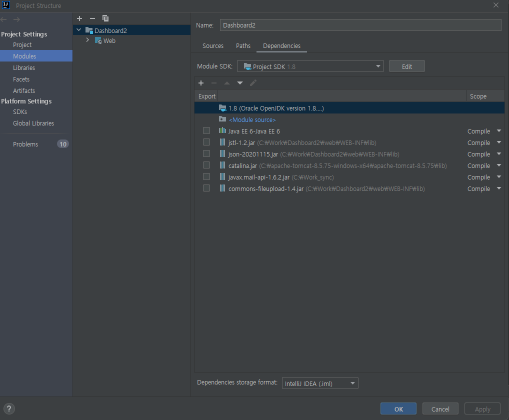
Task: Move dependency up arrow
Action: pos(227,83)
